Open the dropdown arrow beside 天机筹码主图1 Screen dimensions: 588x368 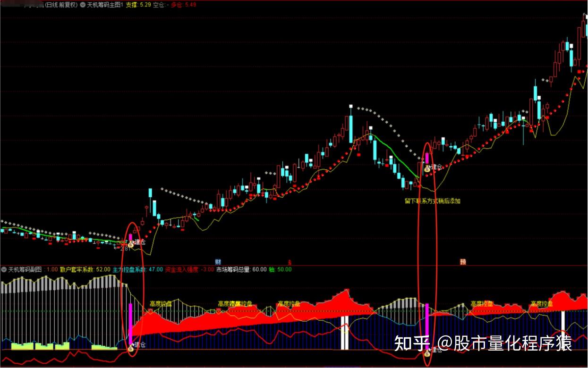83,5
